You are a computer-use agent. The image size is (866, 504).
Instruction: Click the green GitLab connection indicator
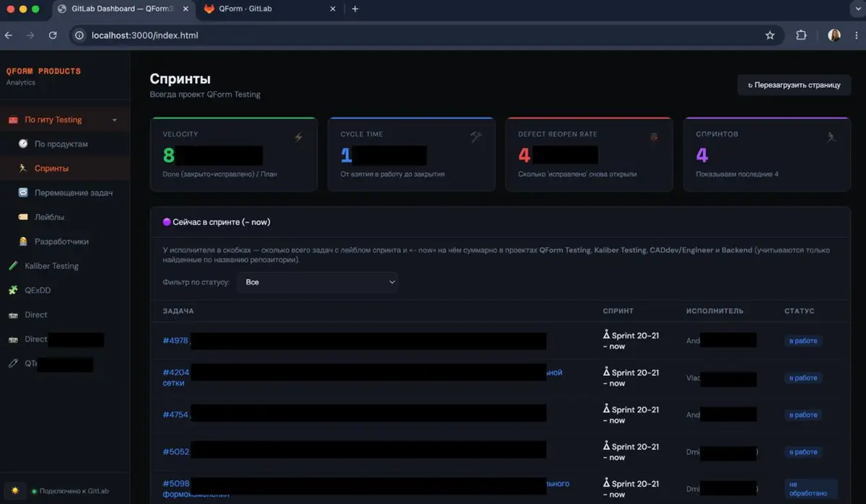(x=34, y=491)
